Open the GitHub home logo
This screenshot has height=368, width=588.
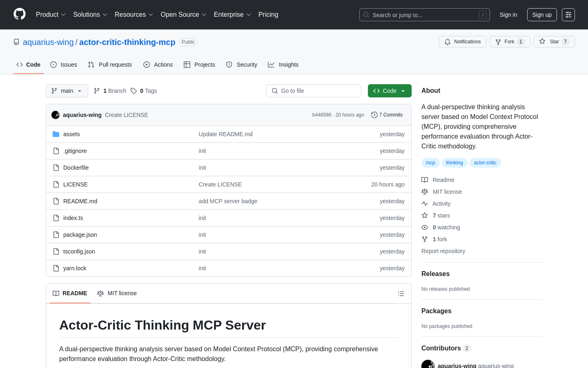coord(20,14)
